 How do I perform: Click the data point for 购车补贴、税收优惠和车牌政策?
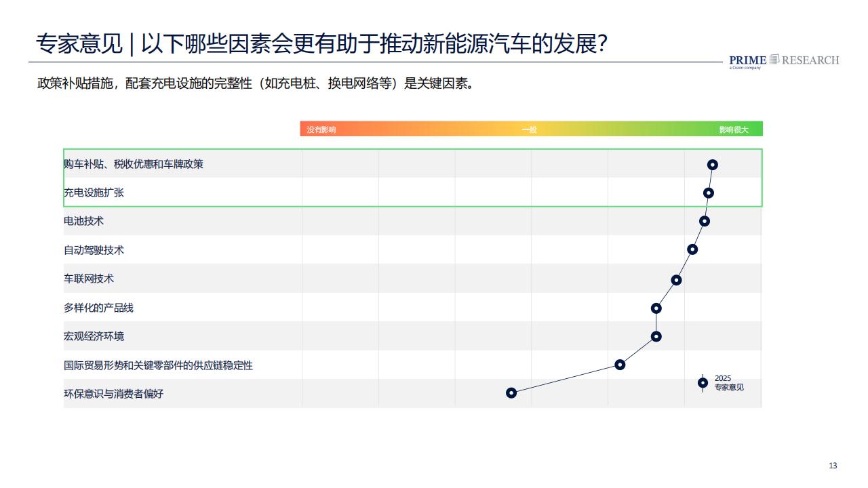(x=712, y=165)
